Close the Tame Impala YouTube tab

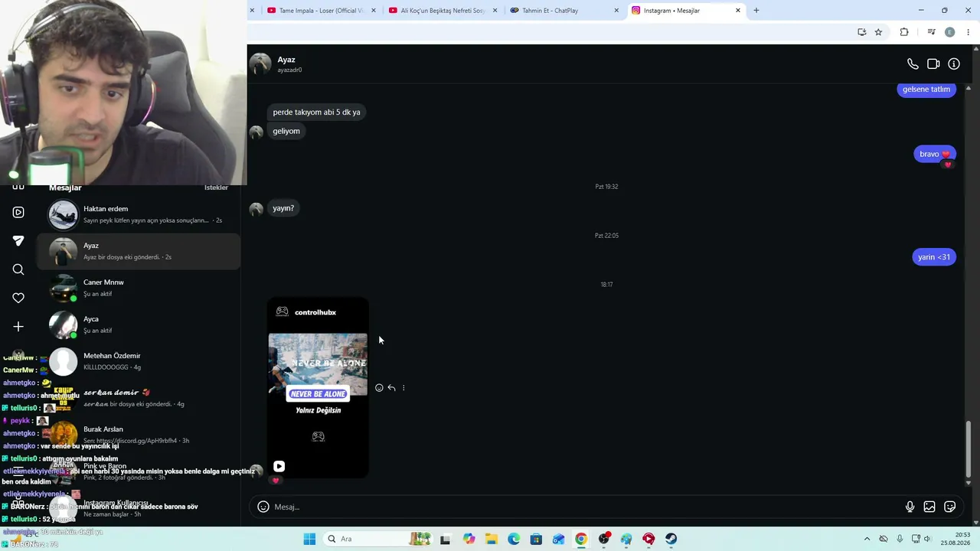pos(374,11)
